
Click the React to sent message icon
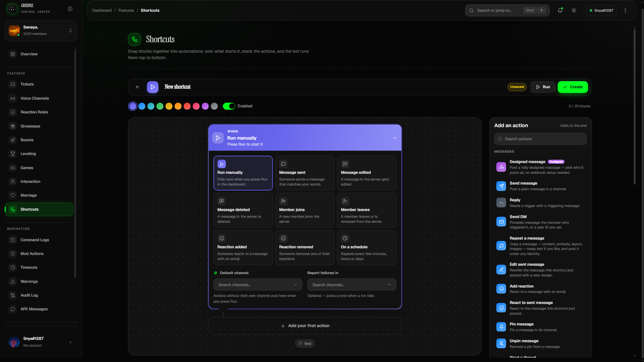coord(501,308)
